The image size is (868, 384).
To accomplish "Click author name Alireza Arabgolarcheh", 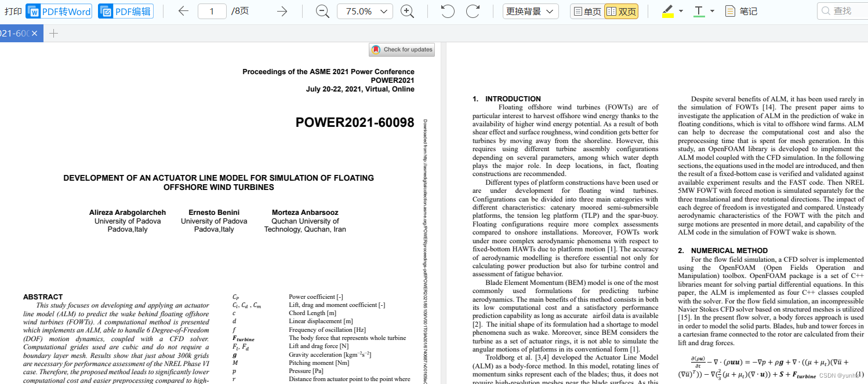I will [128, 213].
